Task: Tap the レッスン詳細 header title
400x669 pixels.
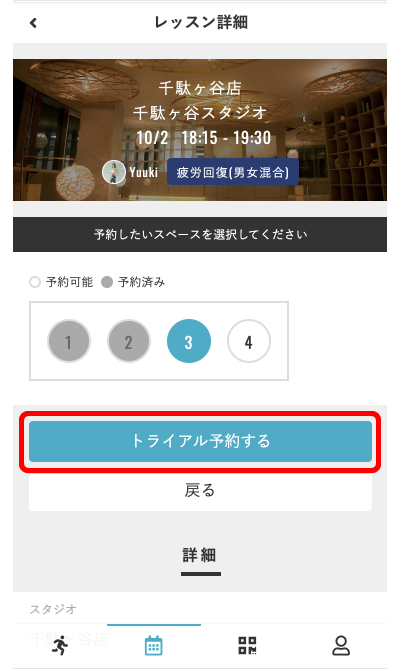Action: (x=201, y=22)
